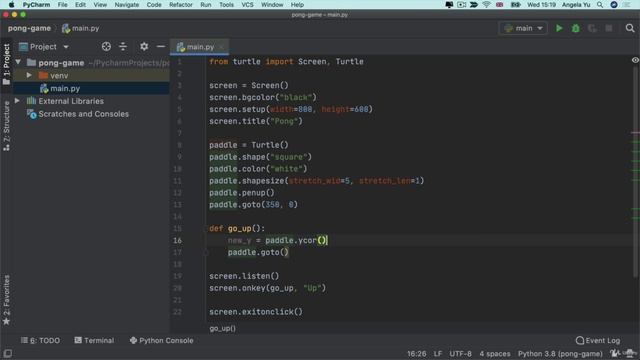The image size is (640, 360).
Task: Switch to the main.py editor tab
Action: point(200,47)
